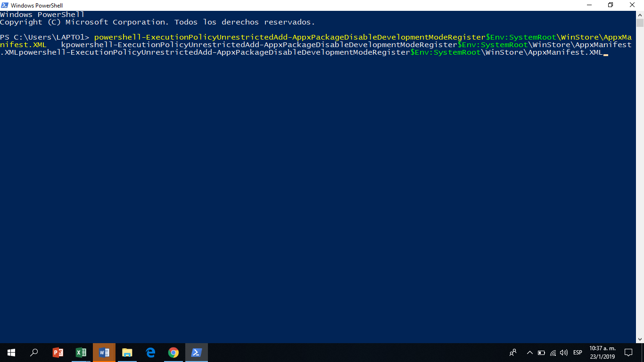The height and width of the screenshot is (362, 644).
Task: Minimize the PowerShell window
Action: [589, 5]
